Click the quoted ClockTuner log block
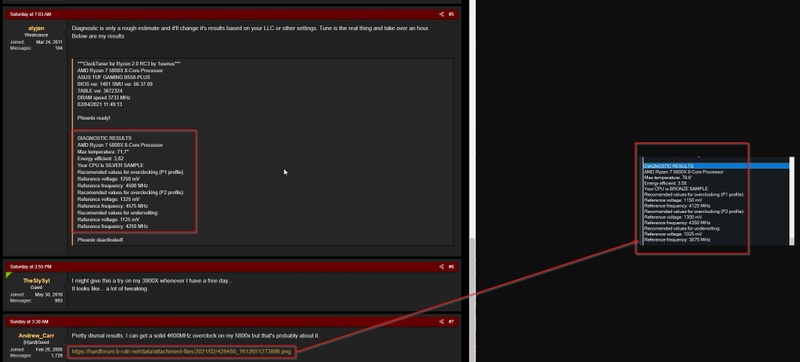The image size is (800, 362). [x=262, y=152]
